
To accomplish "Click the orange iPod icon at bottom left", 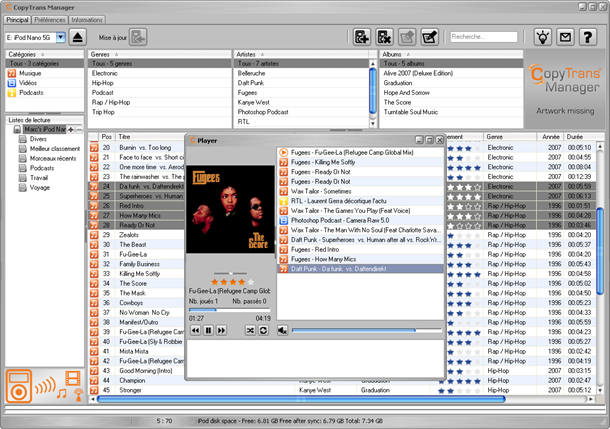I will pos(18,386).
